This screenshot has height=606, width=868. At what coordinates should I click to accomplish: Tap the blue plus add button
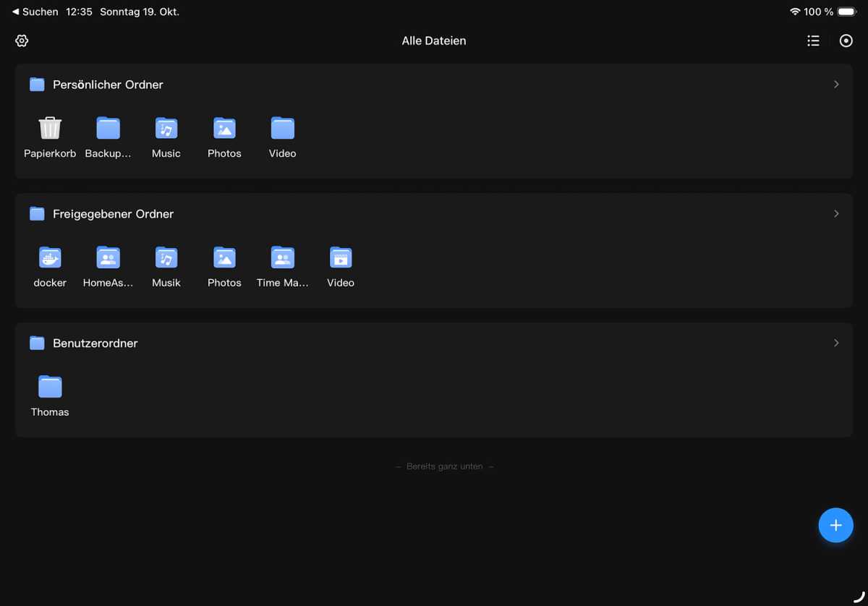835,525
